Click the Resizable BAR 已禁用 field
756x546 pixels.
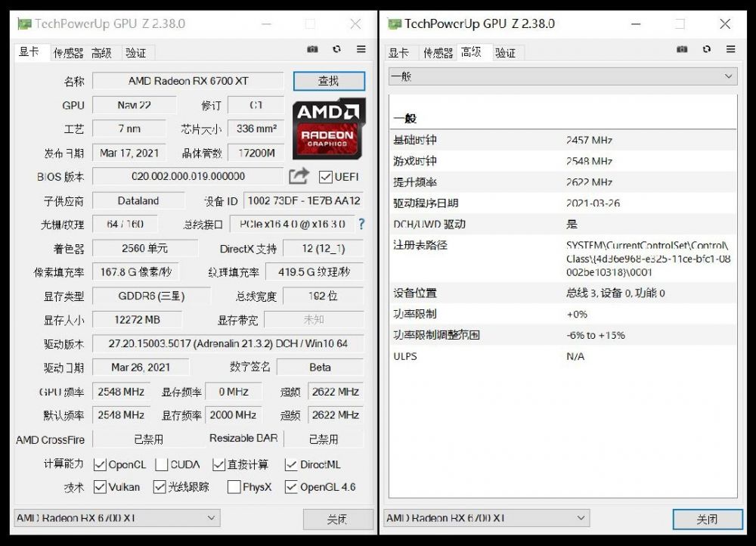click(x=324, y=439)
